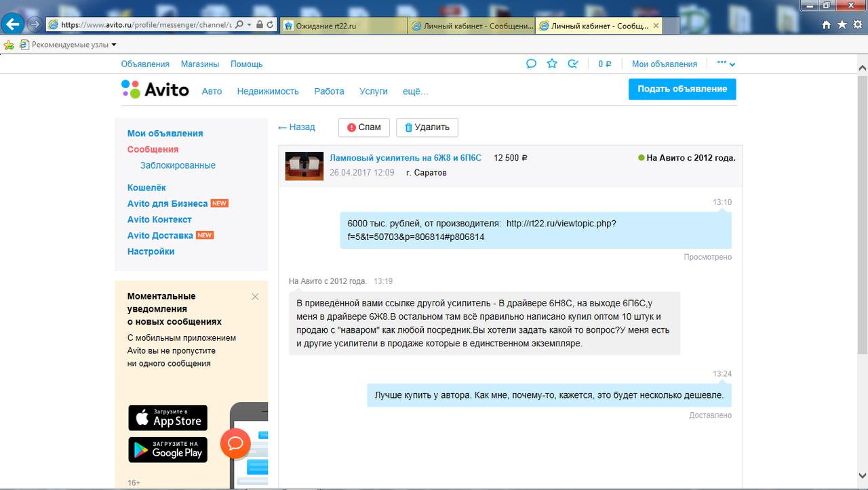Open Сообщения in sidebar

pos(153,149)
